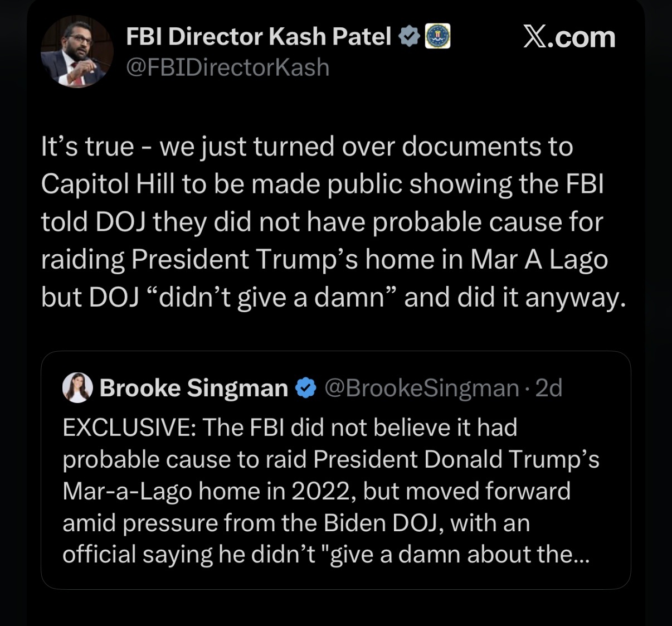Click the blue verified badge beside Kash Patel
The image size is (672, 626).
[410, 37]
